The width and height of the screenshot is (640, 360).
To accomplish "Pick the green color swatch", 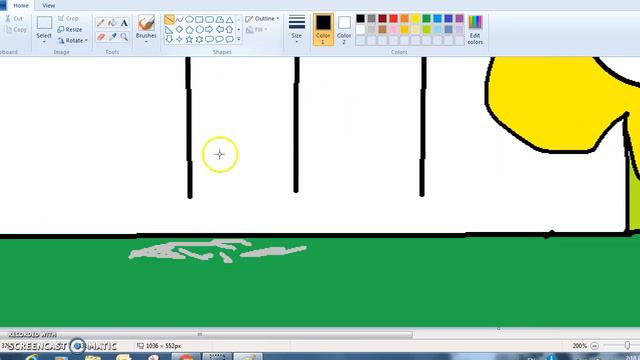I will [x=427, y=19].
